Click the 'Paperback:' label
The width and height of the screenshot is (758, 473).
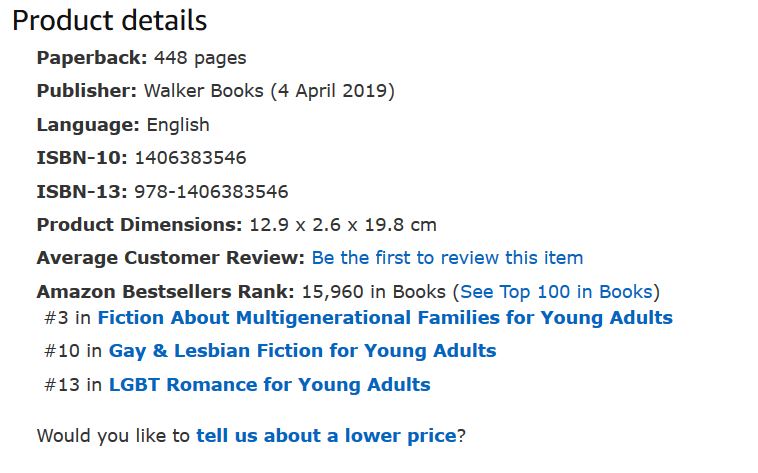[92, 58]
